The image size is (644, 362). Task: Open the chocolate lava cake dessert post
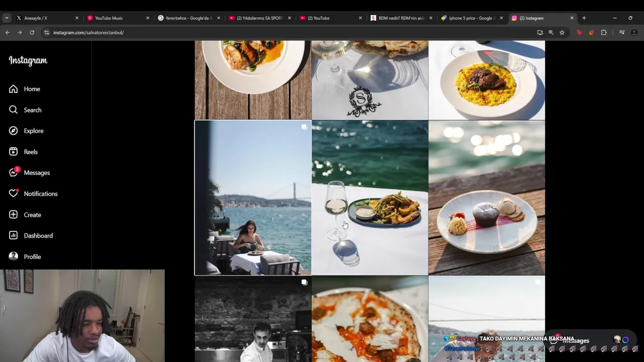pyautogui.click(x=487, y=198)
